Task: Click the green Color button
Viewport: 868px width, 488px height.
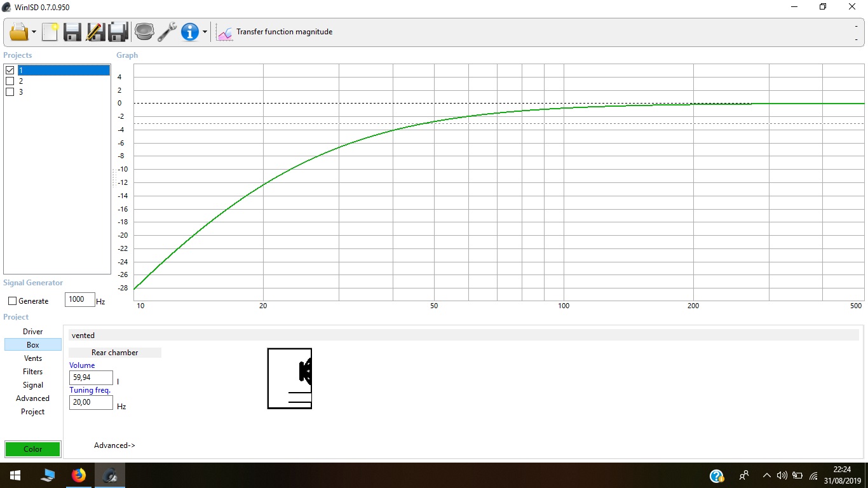Action: [x=33, y=449]
